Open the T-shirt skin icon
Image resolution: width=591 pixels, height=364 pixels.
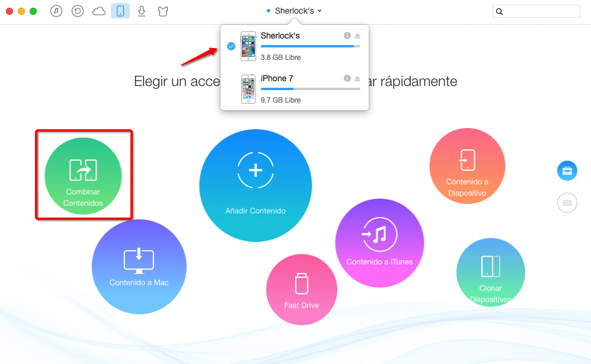[x=163, y=11]
